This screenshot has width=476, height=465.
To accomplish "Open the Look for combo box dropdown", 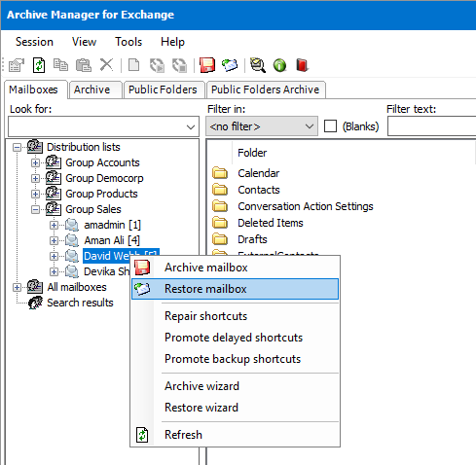I will (191, 126).
